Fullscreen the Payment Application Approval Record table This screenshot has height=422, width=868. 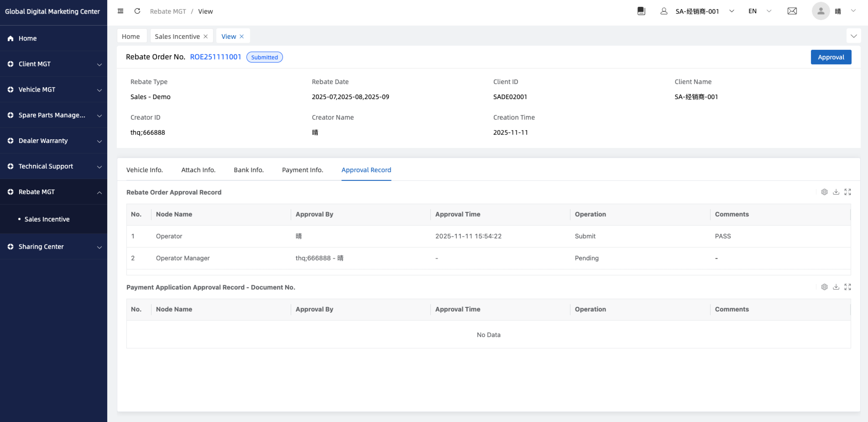847,287
